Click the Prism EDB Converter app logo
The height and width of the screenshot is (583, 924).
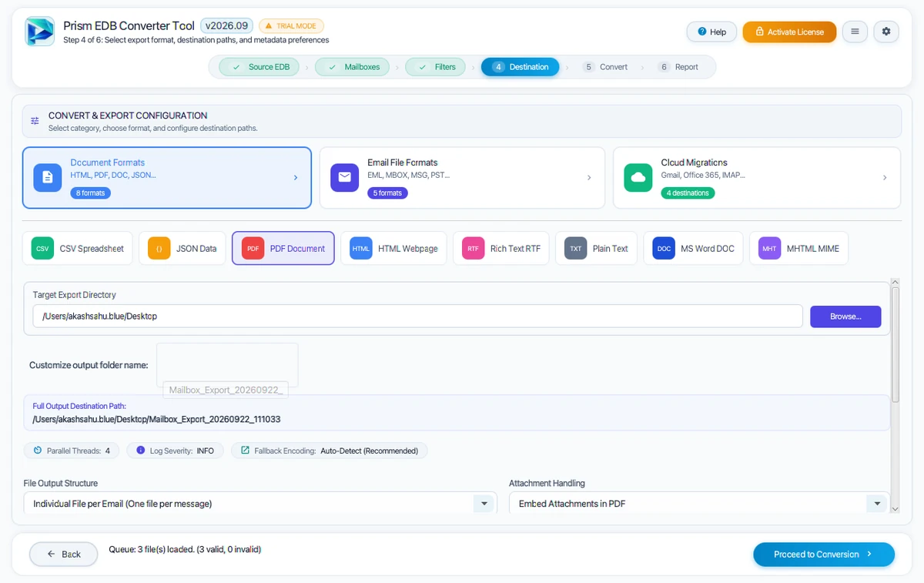(39, 32)
